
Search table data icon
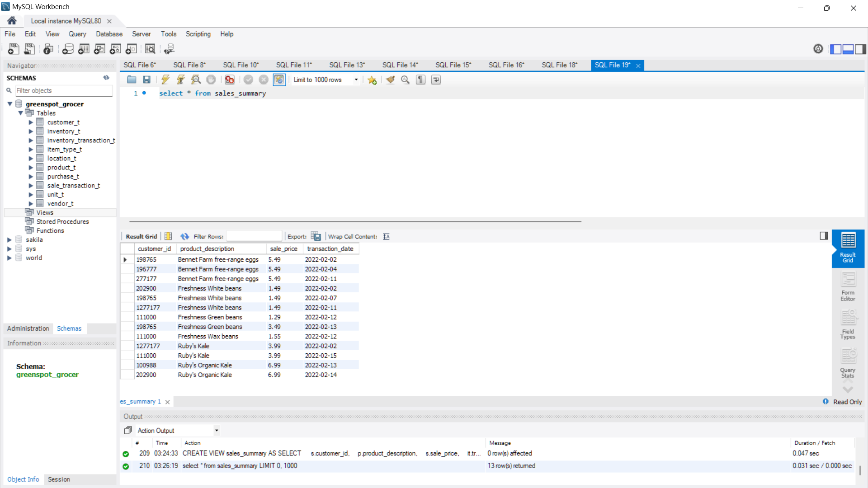click(x=150, y=49)
